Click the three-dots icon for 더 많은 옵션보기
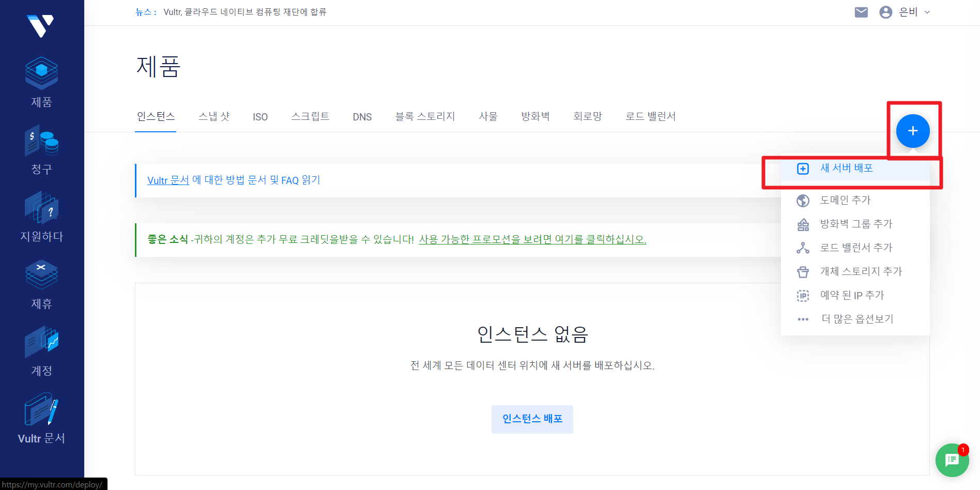 (803, 319)
